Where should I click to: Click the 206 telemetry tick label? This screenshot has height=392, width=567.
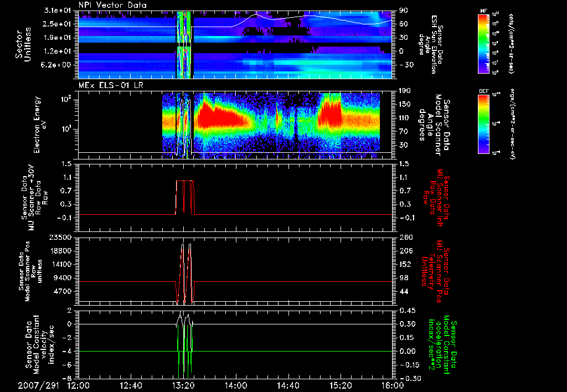(x=405, y=251)
